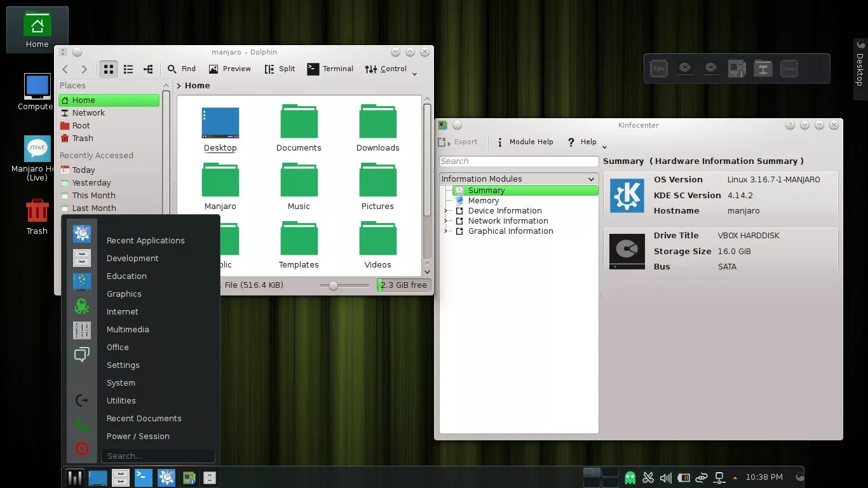Switch Dolphin to Icons view mode
Screen dimensions: 868x488
tap(109, 69)
